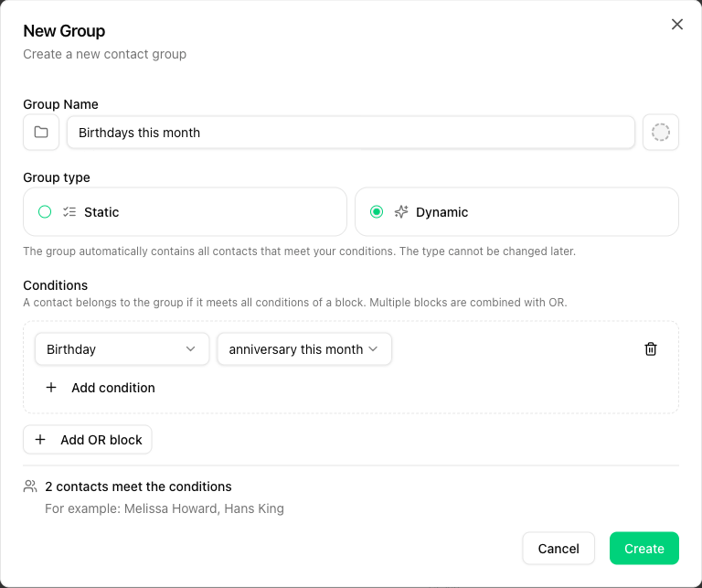
Task: Open the anniversary this month operator dropdown
Action: (x=304, y=348)
